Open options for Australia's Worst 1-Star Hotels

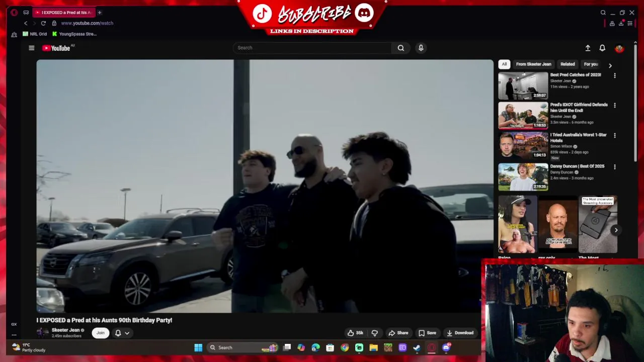click(614, 136)
